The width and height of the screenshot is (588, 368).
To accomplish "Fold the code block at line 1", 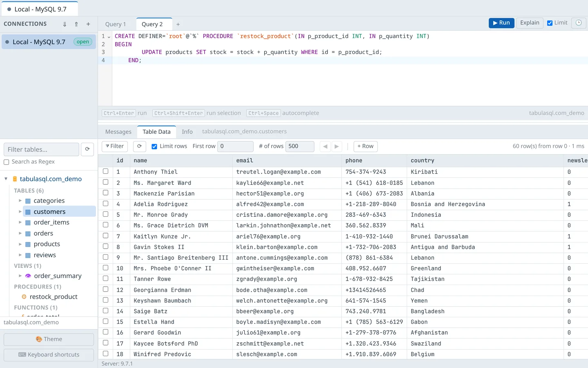I will coord(109,36).
